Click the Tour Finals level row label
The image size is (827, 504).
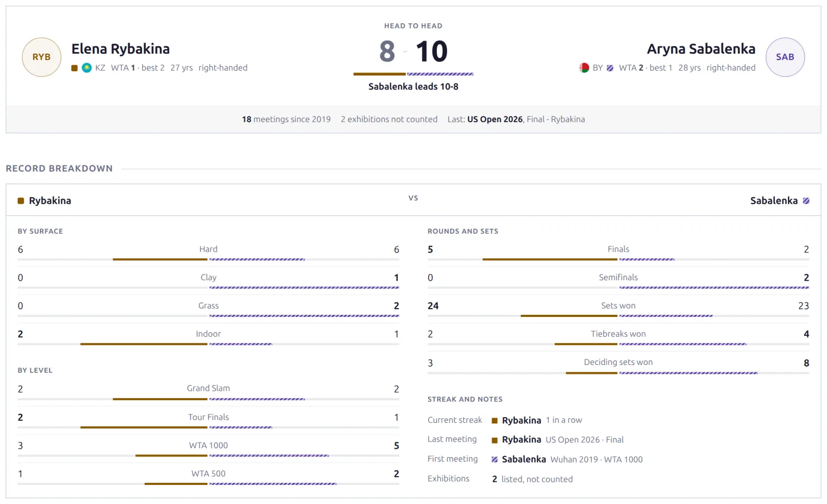point(208,417)
